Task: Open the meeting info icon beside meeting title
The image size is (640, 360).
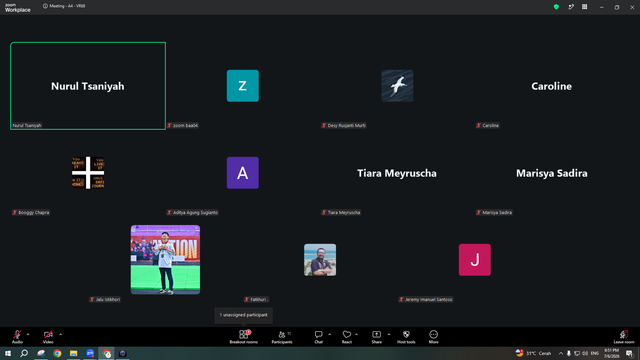Action: pos(45,6)
